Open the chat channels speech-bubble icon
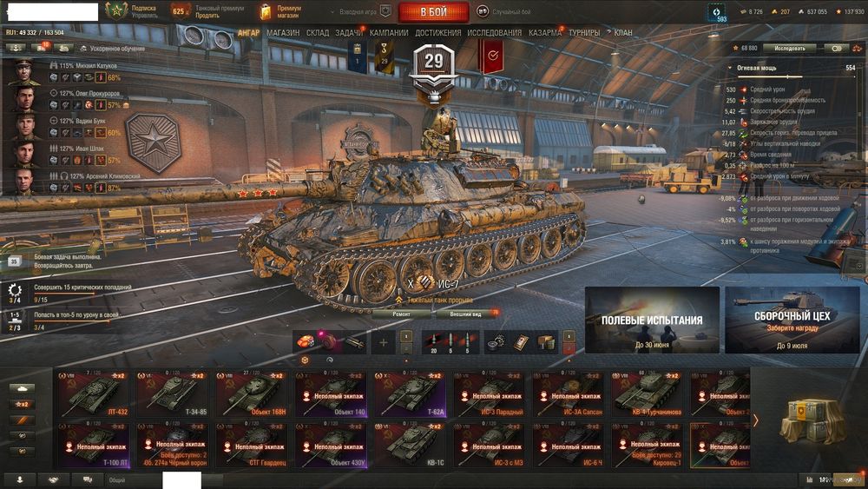 coord(88,479)
